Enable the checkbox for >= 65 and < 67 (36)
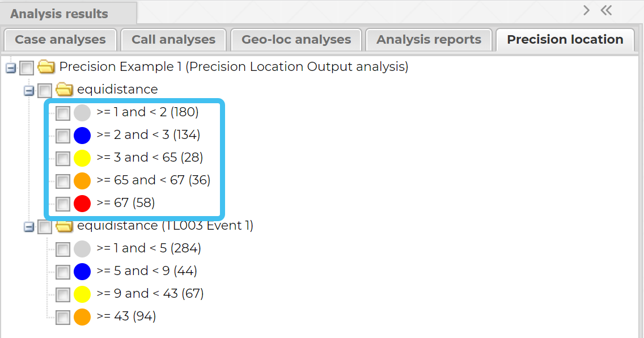 coord(63,181)
